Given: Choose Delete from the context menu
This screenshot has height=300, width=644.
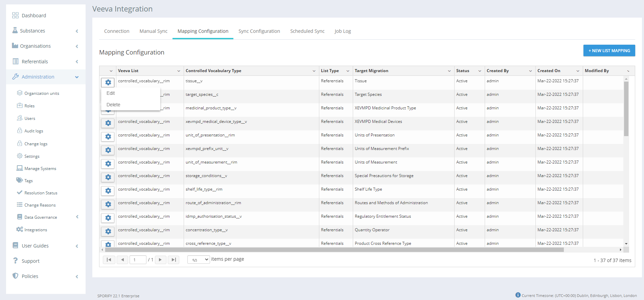Looking at the screenshot, I should point(113,105).
